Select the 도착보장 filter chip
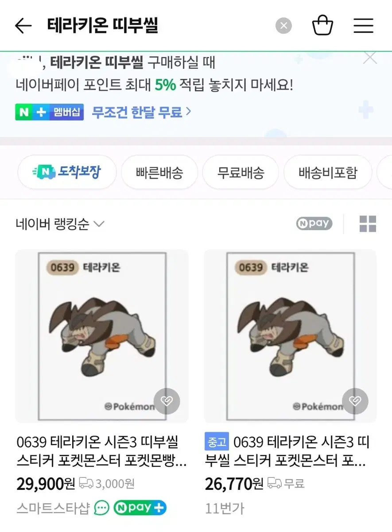 coord(67,172)
